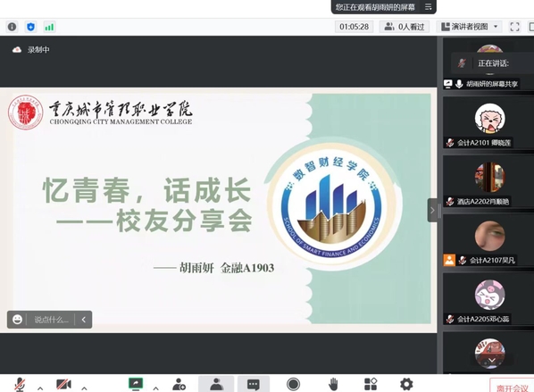Open the settings gear icon
534x392 pixels.
[x=406, y=384]
